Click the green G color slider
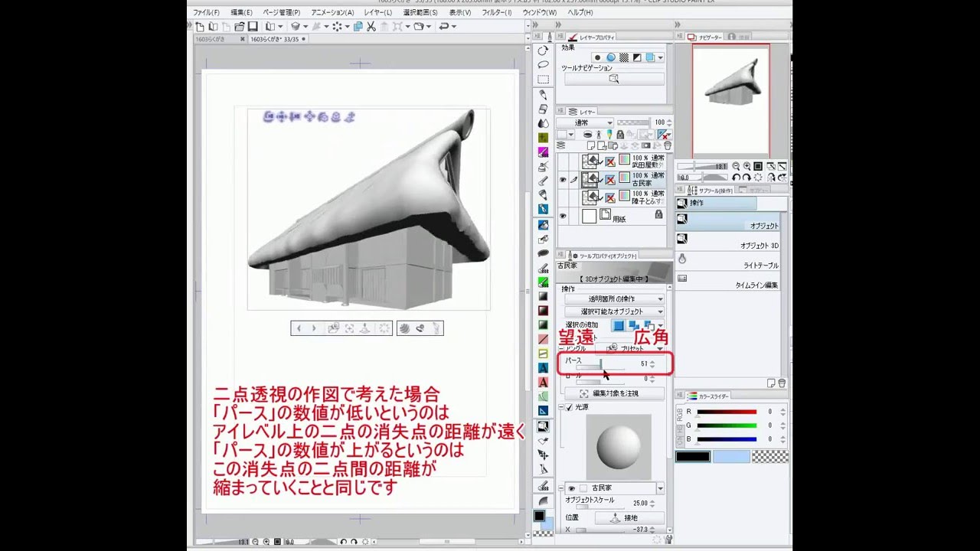This screenshot has height=551, width=980. tap(727, 425)
